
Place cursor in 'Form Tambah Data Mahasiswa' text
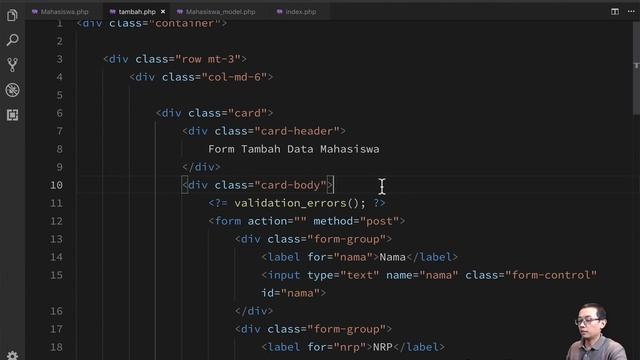click(293, 149)
